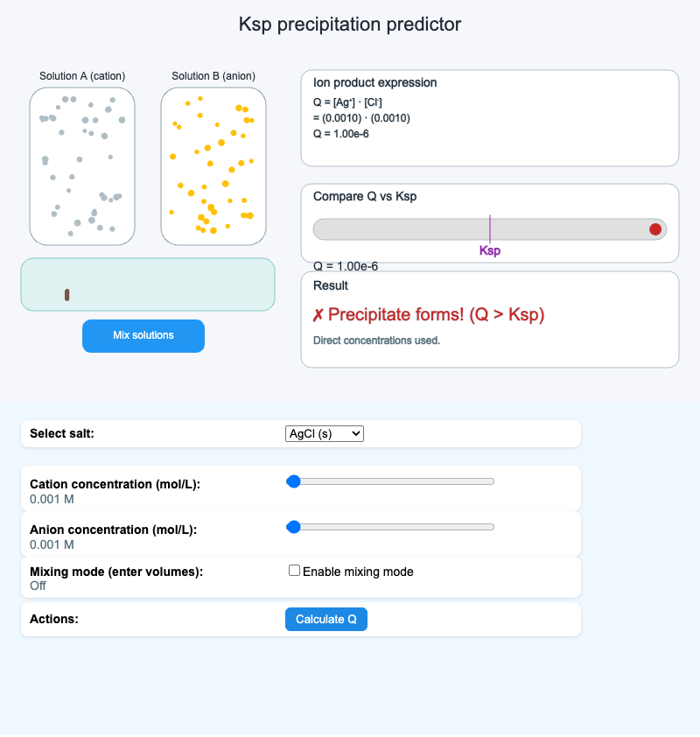Viewport: 700px width, 737px height.
Task: Open the Select salt dropdown
Action: click(x=324, y=433)
